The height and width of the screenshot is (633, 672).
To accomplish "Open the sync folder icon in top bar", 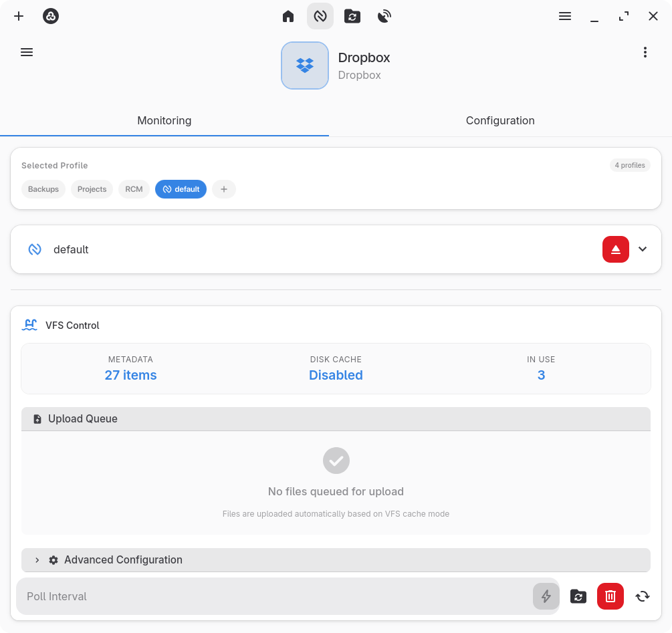I will coord(352,17).
